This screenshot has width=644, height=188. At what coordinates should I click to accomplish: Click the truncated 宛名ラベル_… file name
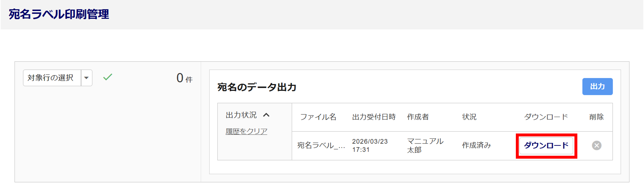point(321,145)
